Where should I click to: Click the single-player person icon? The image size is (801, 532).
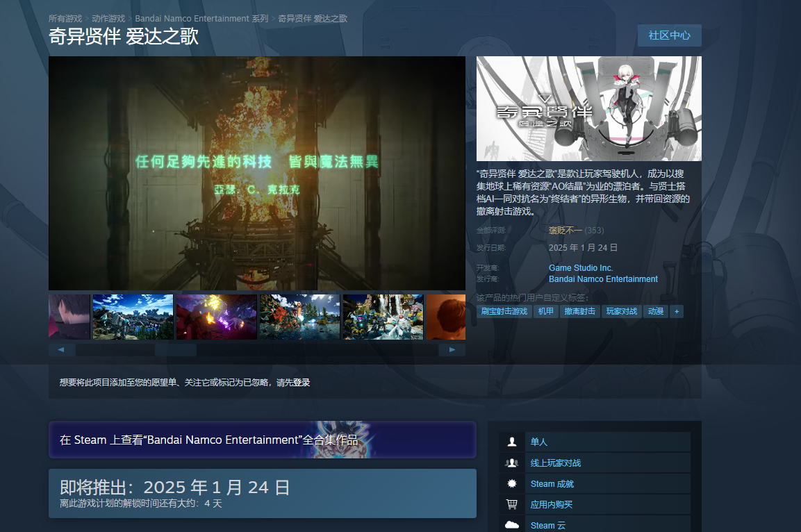click(x=512, y=442)
